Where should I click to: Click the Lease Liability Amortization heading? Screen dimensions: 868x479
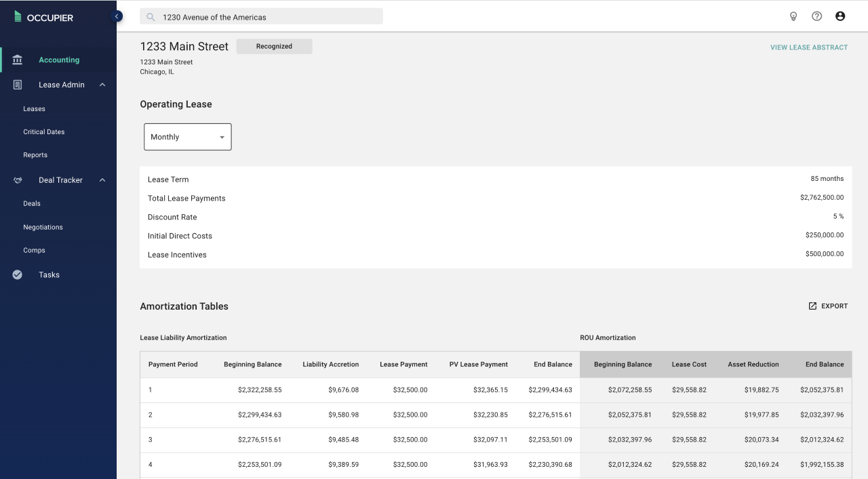(x=183, y=337)
